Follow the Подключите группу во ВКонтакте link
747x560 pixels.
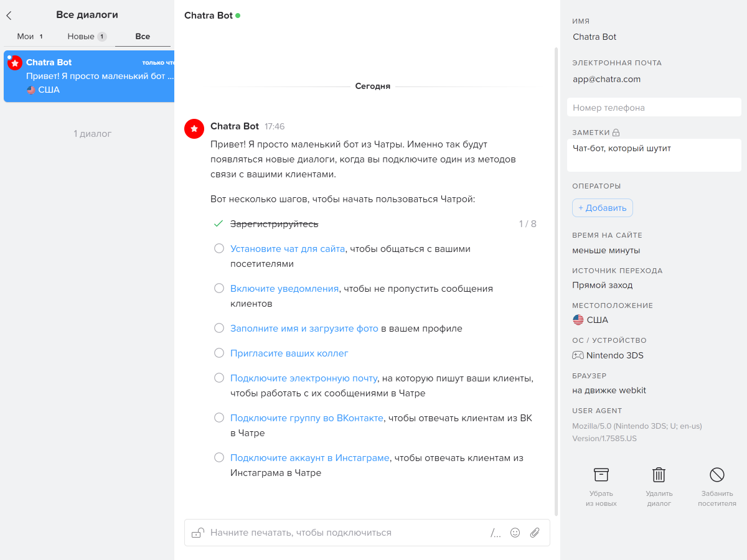[x=307, y=418]
